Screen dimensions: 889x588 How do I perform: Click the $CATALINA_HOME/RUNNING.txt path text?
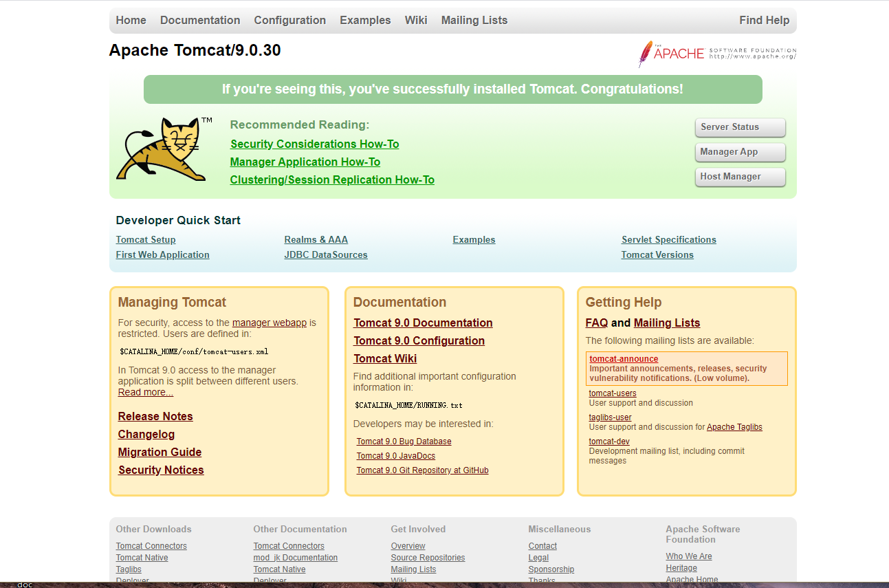(x=409, y=405)
